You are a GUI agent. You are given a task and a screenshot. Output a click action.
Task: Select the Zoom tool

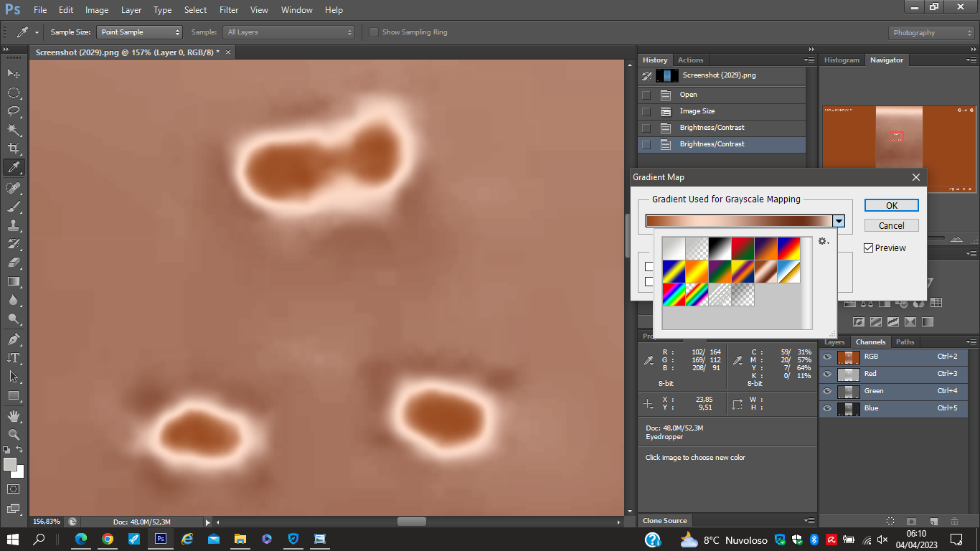tap(14, 435)
